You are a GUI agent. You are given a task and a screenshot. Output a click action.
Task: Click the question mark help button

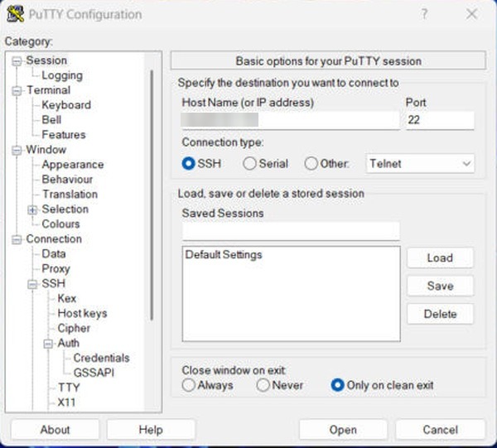424,14
